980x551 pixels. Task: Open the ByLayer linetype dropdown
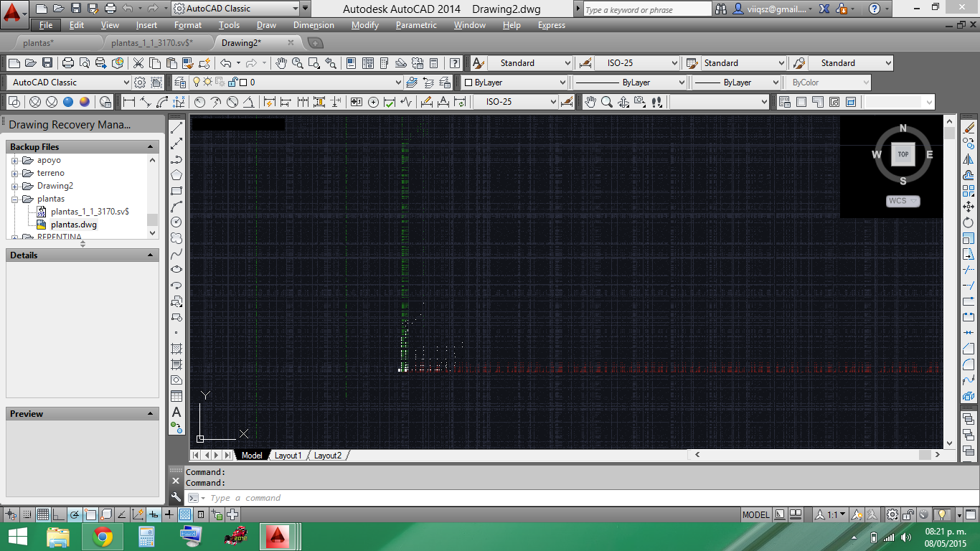pyautogui.click(x=629, y=83)
